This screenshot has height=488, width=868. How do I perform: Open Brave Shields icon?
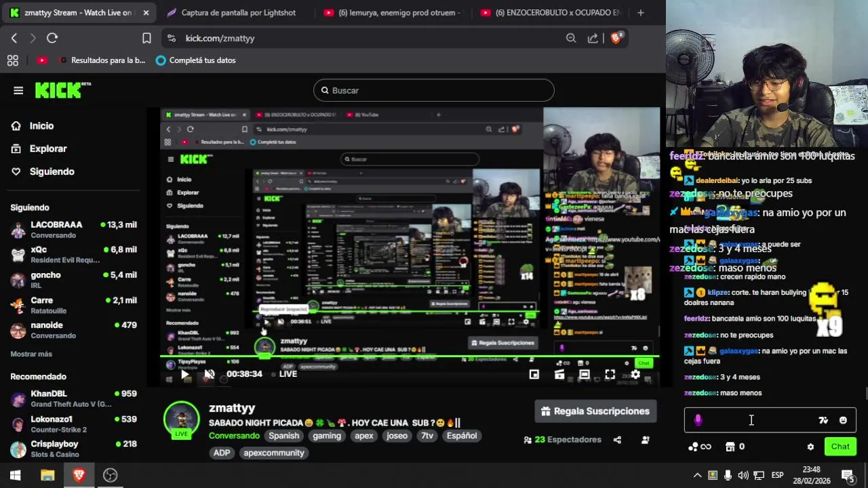pos(616,38)
